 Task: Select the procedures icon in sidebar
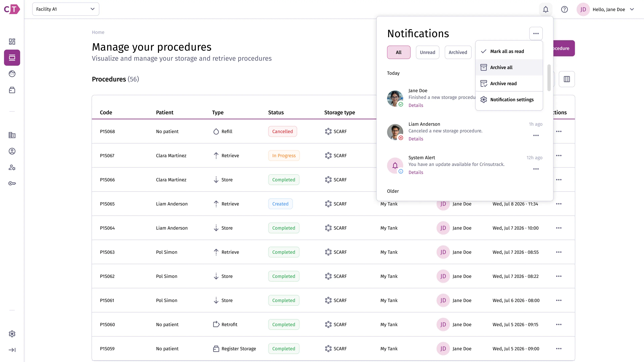click(12, 58)
